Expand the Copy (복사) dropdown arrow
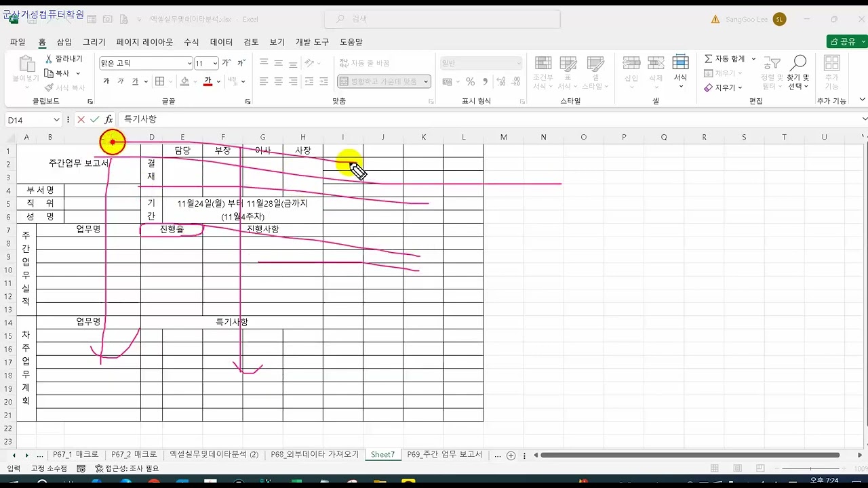Screen dimensions: 868x488 click(x=78, y=73)
